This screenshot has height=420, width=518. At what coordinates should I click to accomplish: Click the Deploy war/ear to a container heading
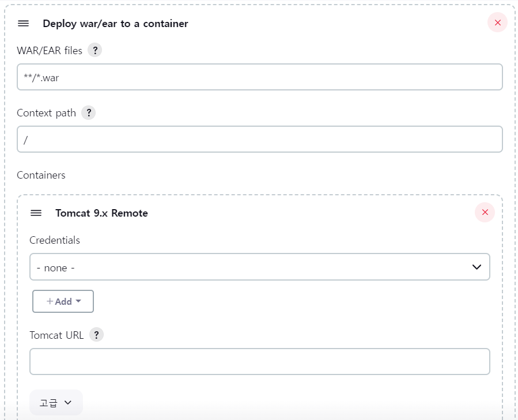(115, 24)
